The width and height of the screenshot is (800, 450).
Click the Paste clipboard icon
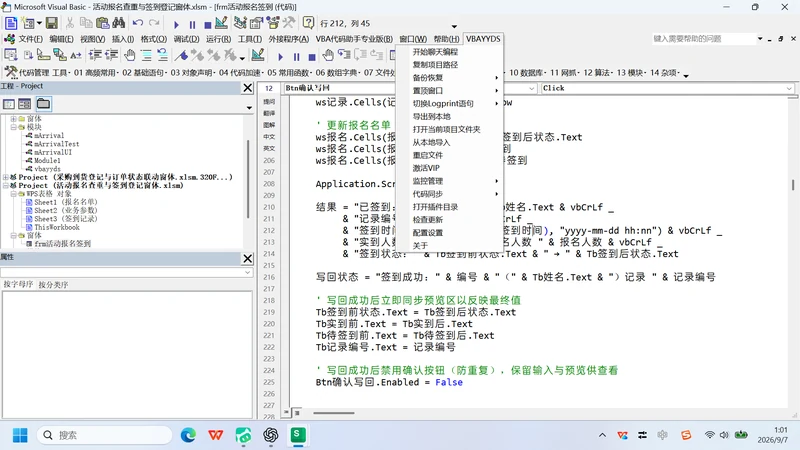pos(103,23)
